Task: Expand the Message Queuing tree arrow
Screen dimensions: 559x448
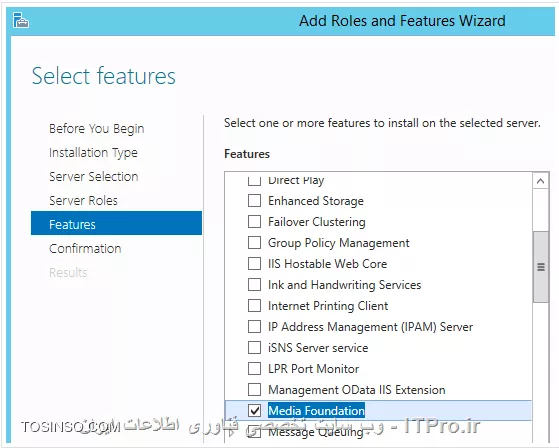Action: click(x=232, y=432)
